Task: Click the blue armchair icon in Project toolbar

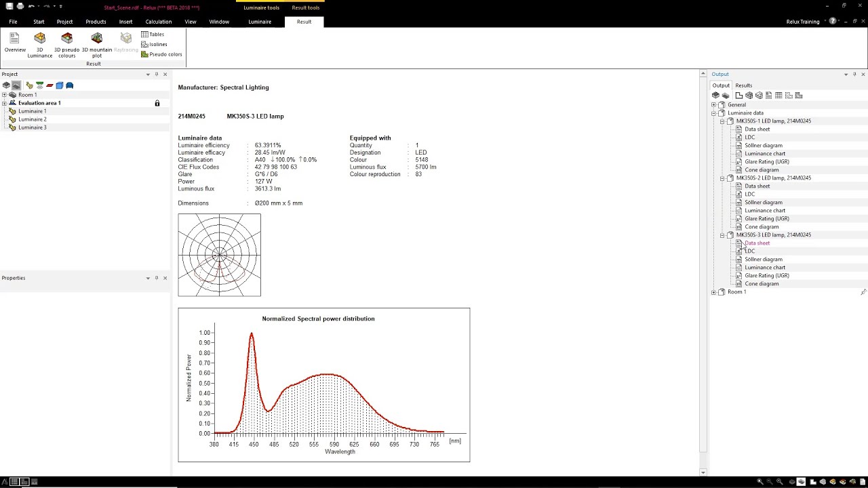Action: tap(69, 85)
